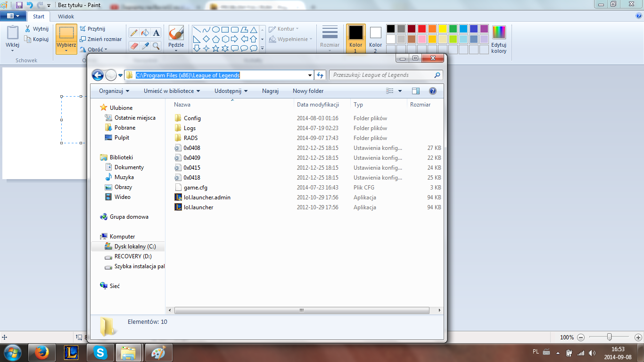Image resolution: width=644 pixels, height=362 pixels.
Task: Select the Kolor 1 foreground color box
Action: click(356, 39)
